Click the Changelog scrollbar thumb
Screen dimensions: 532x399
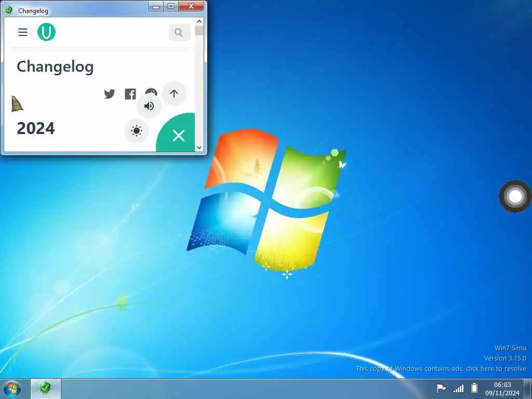coord(199,31)
